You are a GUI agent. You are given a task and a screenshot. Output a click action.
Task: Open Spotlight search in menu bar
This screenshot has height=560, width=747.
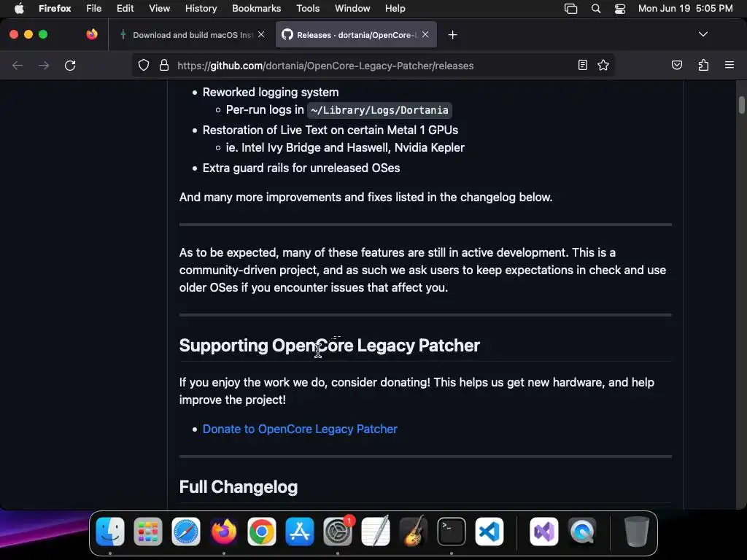(596, 9)
